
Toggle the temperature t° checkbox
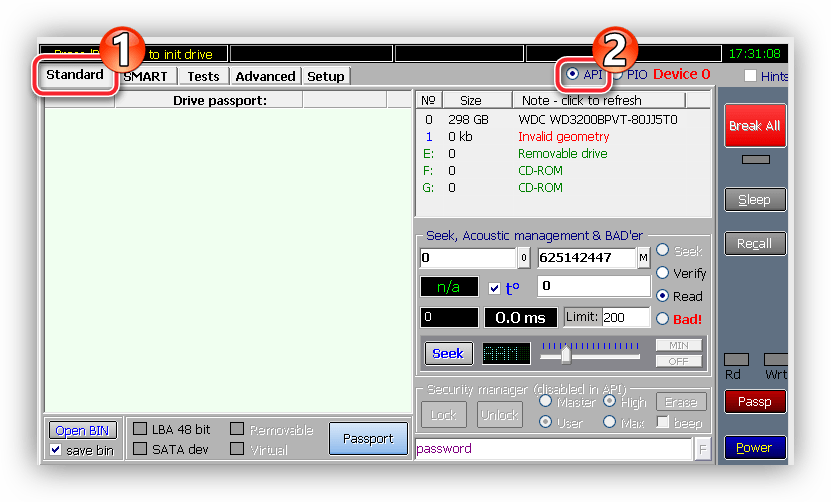(x=494, y=288)
